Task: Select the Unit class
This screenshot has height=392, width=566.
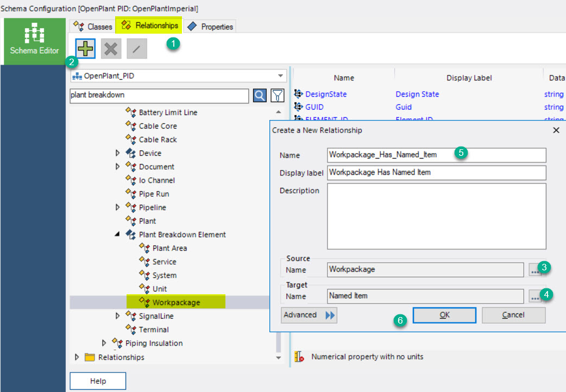Action: click(160, 289)
